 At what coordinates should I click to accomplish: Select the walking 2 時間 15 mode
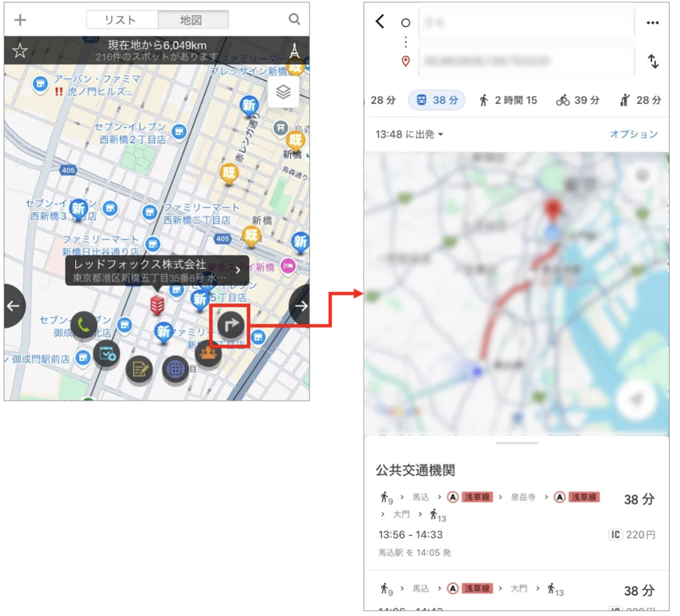pyautogui.click(x=508, y=100)
